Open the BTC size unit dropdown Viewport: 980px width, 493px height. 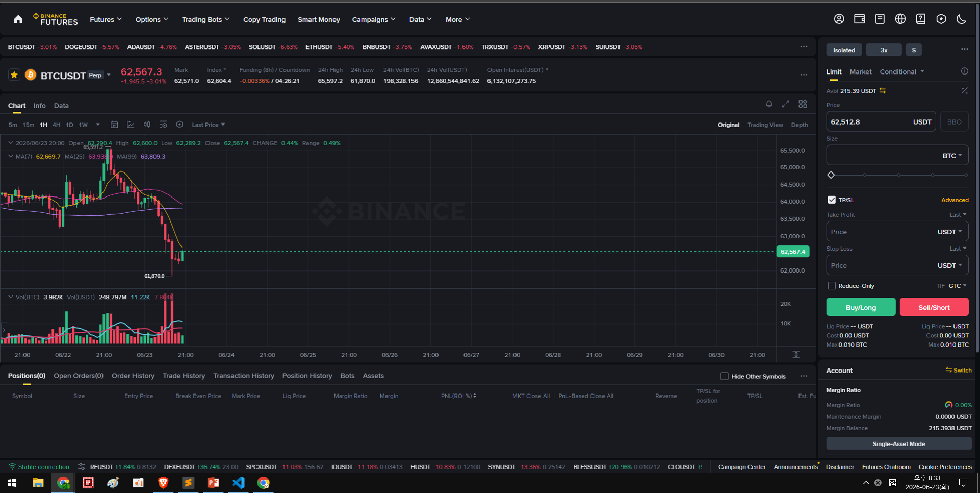click(952, 156)
